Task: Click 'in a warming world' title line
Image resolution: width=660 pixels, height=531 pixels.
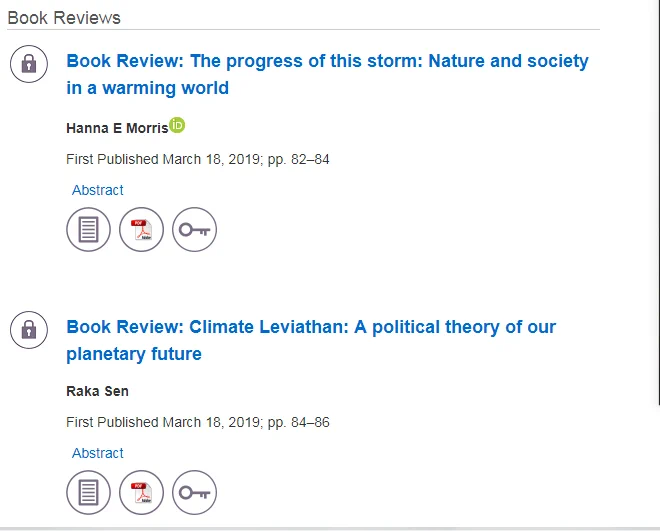Action: coord(148,88)
